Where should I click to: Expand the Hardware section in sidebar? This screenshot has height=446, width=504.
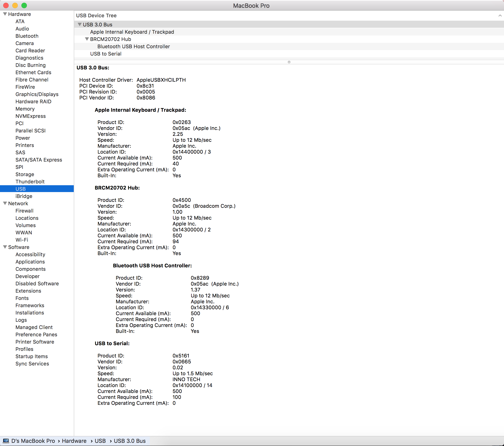pos(4,14)
